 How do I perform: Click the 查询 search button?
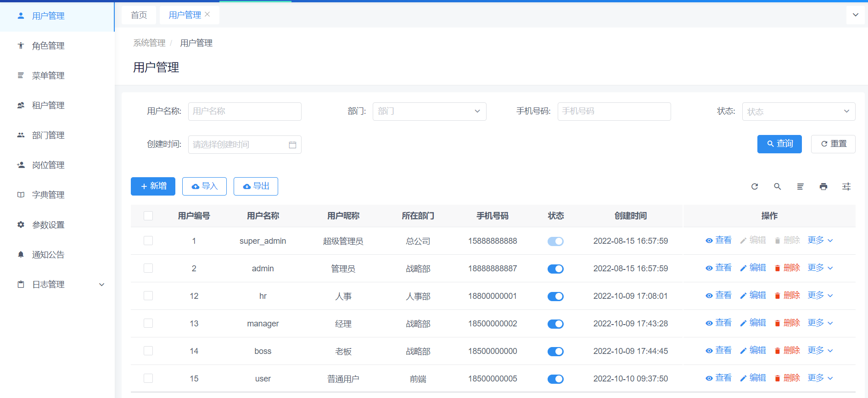779,144
